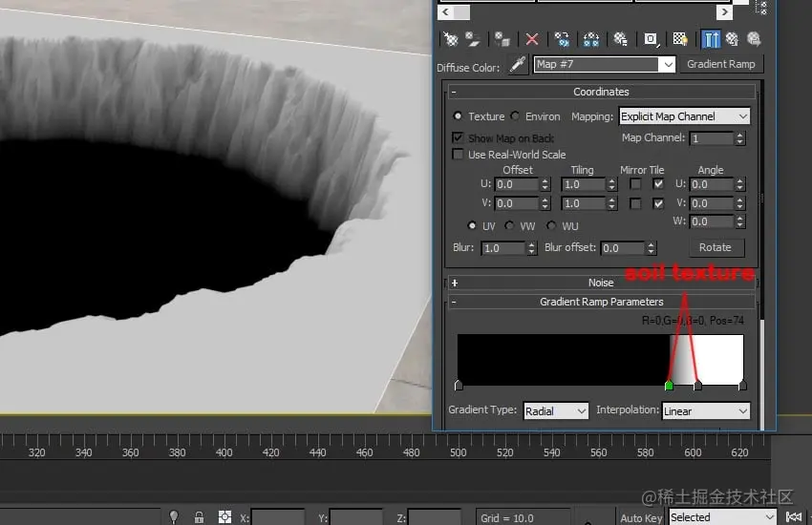Click the Blur value input field

click(502, 248)
